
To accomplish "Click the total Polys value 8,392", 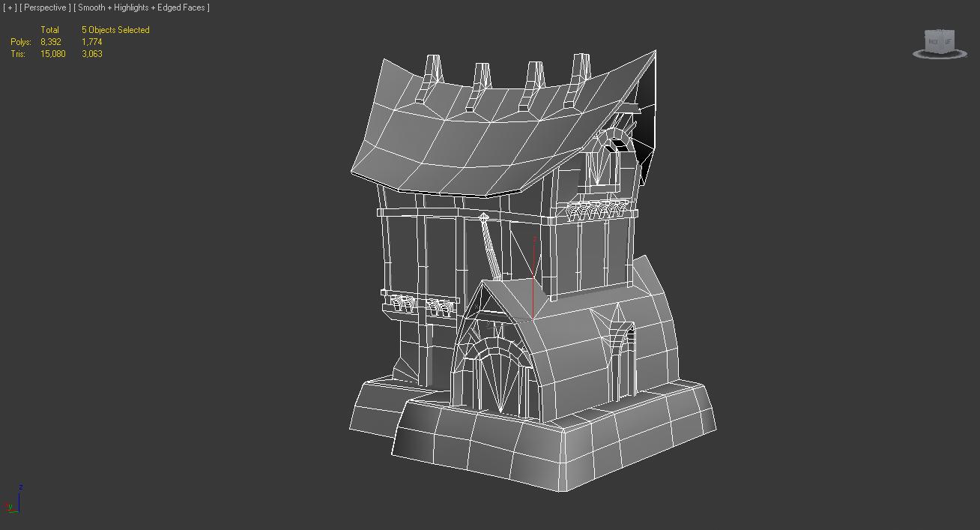I will pos(51,42).
